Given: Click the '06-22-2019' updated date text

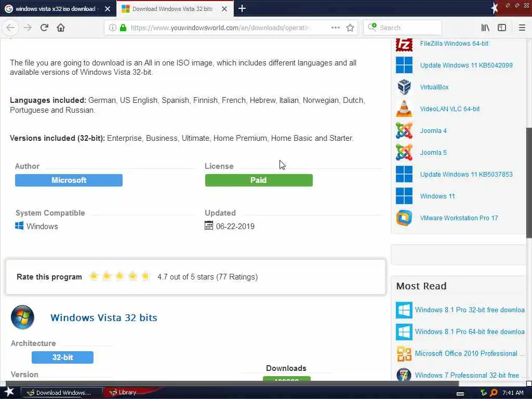Looking at the screenshot, I should [235, 227].
